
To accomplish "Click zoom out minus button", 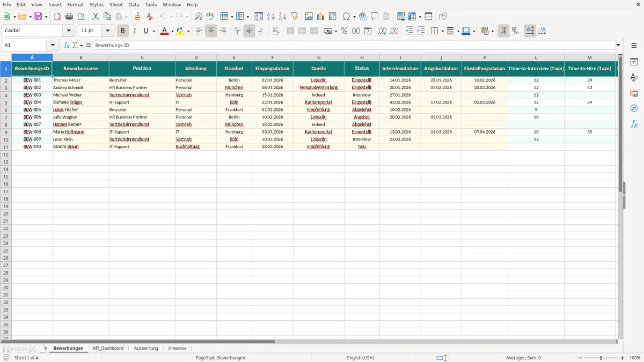I will [580, 358].
